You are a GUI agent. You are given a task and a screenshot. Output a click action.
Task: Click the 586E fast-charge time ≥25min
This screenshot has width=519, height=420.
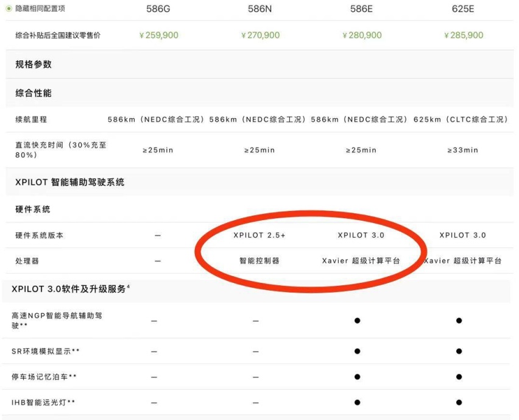coord(361,150)
